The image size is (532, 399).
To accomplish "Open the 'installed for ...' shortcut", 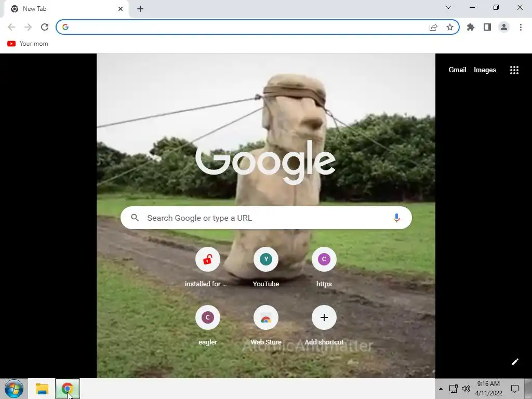I will 207,267.
